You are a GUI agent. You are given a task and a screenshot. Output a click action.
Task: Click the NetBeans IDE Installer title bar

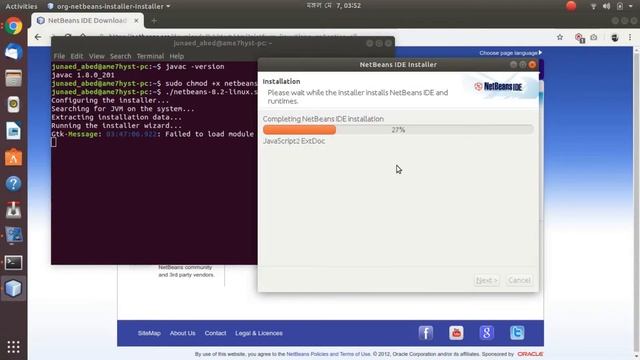click(398, 64)
